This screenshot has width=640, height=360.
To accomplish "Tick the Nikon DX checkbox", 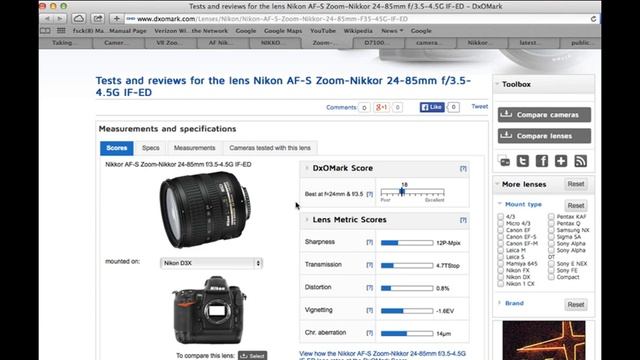I will click(x=500, y=277).
